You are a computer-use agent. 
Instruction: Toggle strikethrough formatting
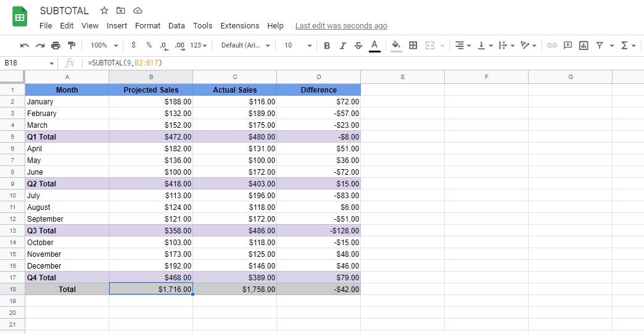click(358, 45)
